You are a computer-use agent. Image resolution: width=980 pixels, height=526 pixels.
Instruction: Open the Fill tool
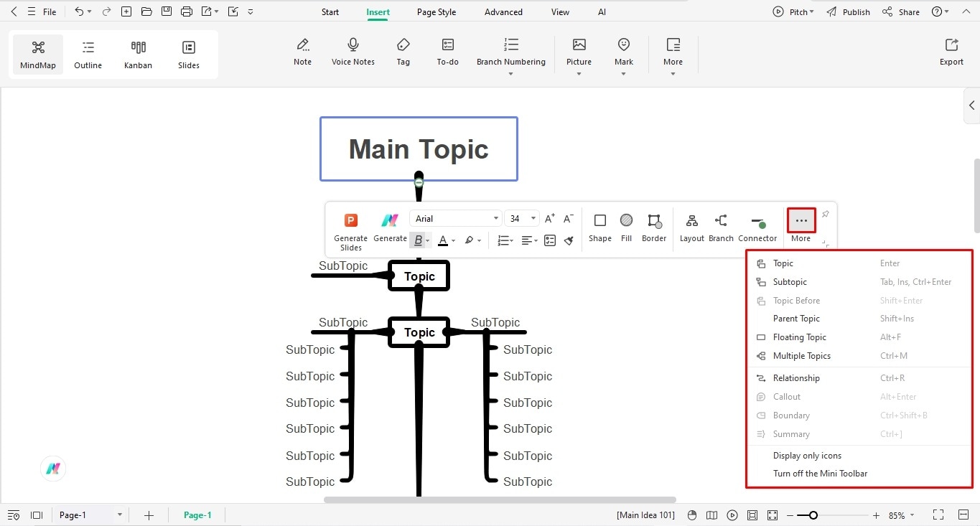[627, 227]
